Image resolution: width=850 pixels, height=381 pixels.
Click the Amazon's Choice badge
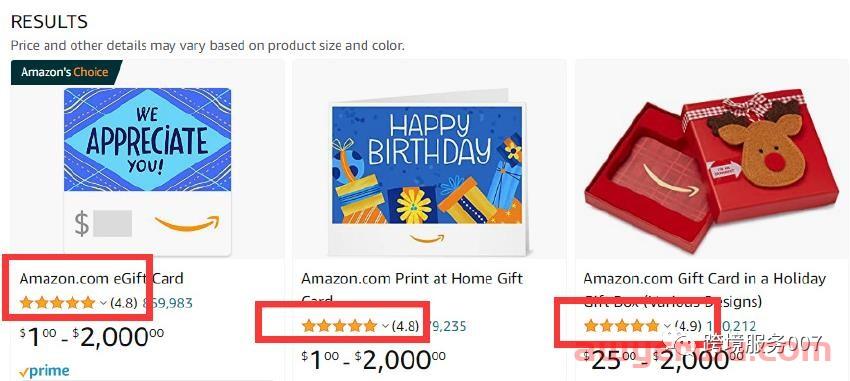point(66,72)
